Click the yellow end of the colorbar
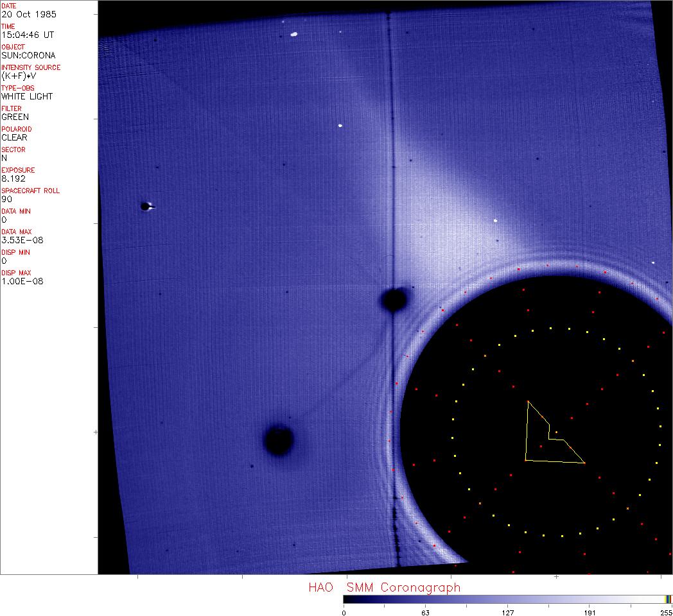This screenshot has height=616, width=673. [666, 599]
